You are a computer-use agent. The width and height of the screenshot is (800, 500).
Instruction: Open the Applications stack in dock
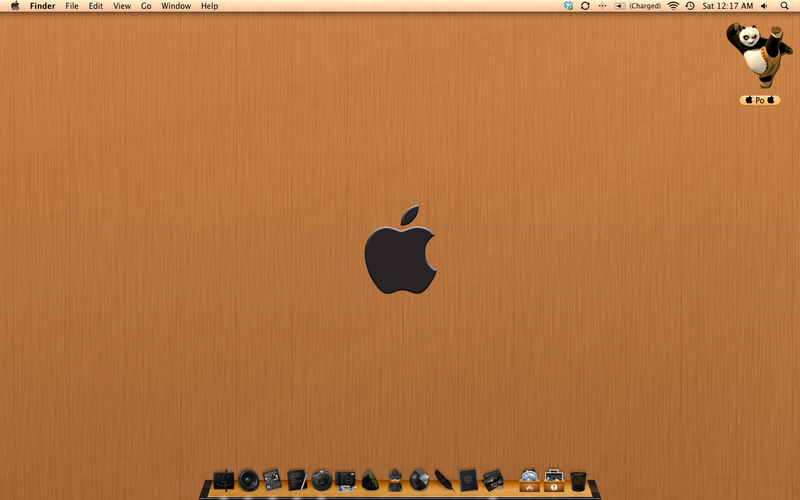pyautogui.click(x=529, y=481)
